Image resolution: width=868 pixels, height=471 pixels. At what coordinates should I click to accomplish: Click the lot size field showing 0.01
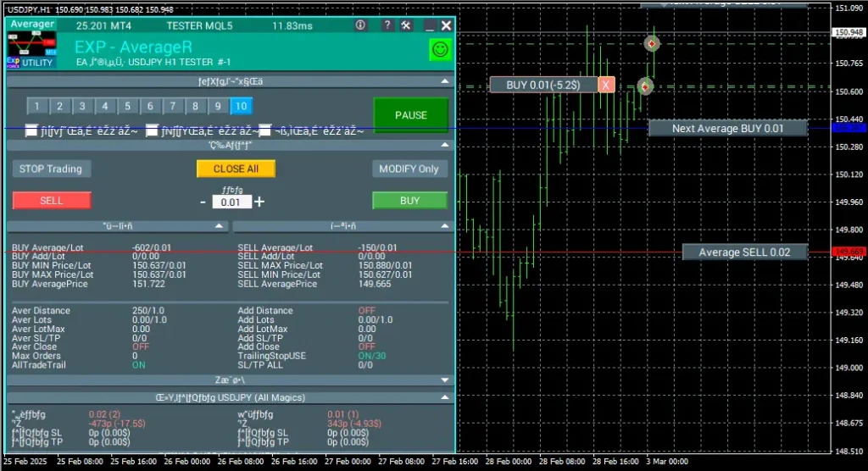point(231,202)
